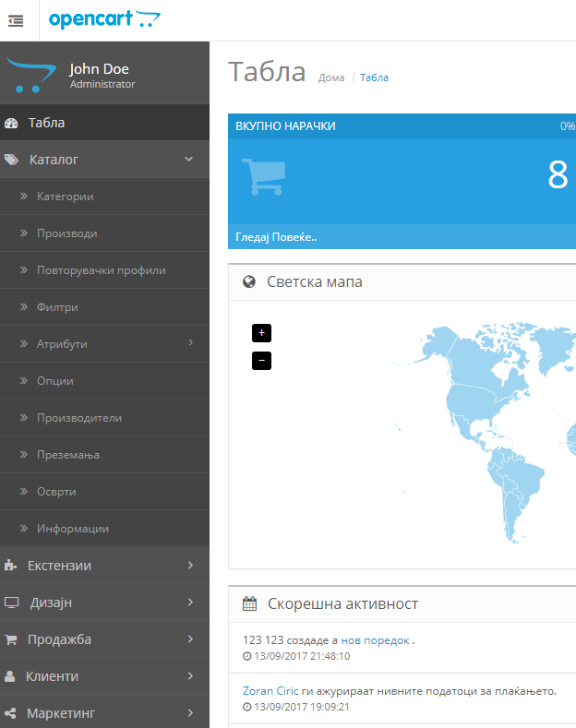The width and height of the screenshot is (576, 728).
Task: Click the shopping cart icon in orders tile
Action: 263,176
